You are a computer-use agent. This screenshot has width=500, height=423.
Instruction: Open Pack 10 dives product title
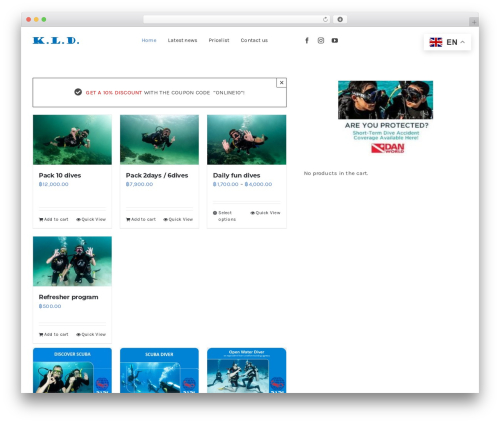point(60,175)
